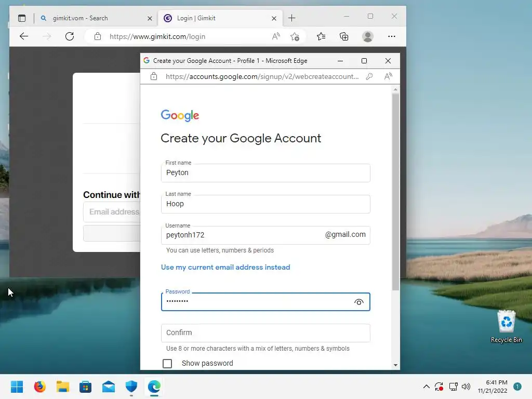The image size is (532, 399).
Task: Open tab actions menu in Edge
Action: (22, 18)
